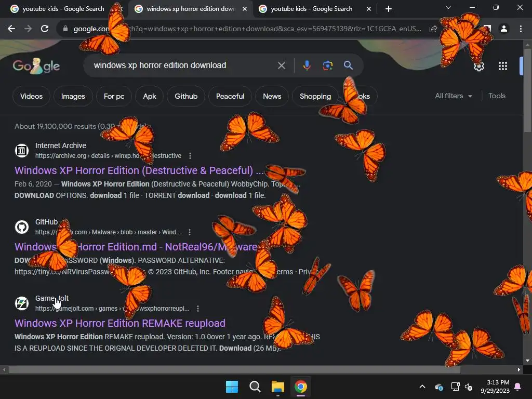Open the notification bell
This screenshot has height=399, width=532.
(x=518, y=387)
